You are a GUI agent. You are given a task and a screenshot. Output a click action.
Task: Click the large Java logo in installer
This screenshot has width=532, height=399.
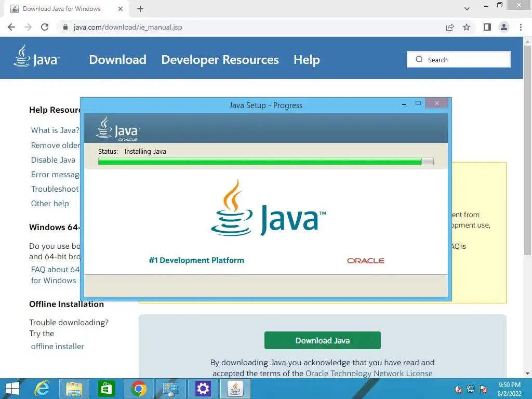(x=269, y=208)
